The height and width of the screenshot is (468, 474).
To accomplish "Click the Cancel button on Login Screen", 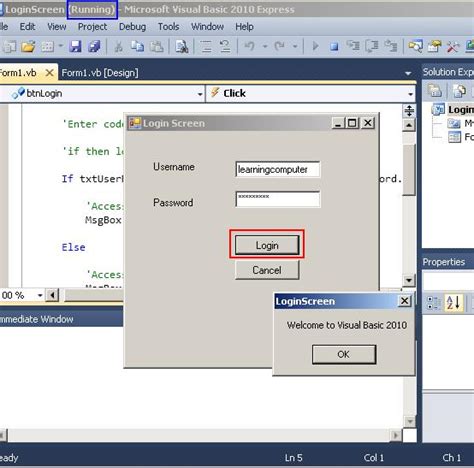I will (x=267, y=270).
